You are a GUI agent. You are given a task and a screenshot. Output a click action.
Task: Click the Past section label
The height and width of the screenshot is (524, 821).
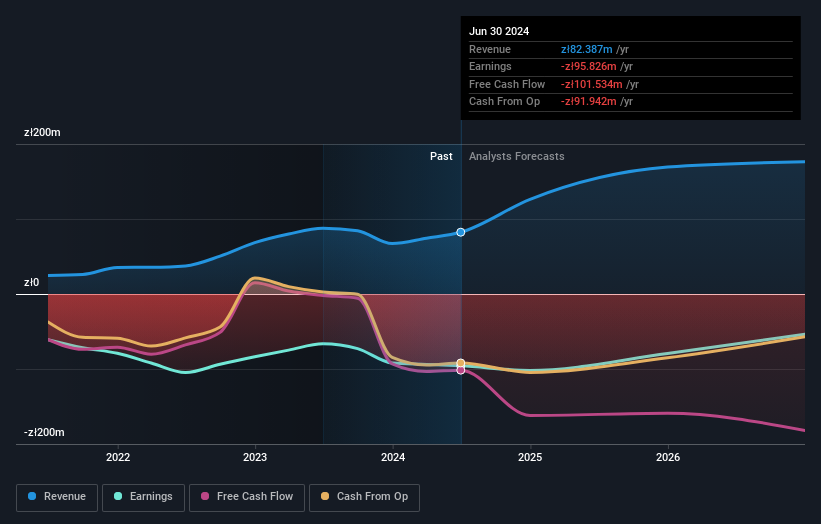[x=441, y=157]
